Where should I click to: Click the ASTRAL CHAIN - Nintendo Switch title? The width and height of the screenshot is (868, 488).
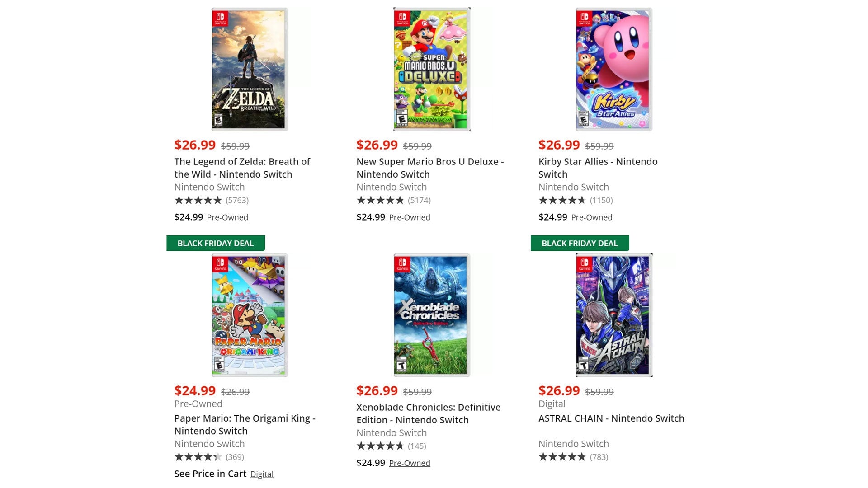[x=611, y=418]
